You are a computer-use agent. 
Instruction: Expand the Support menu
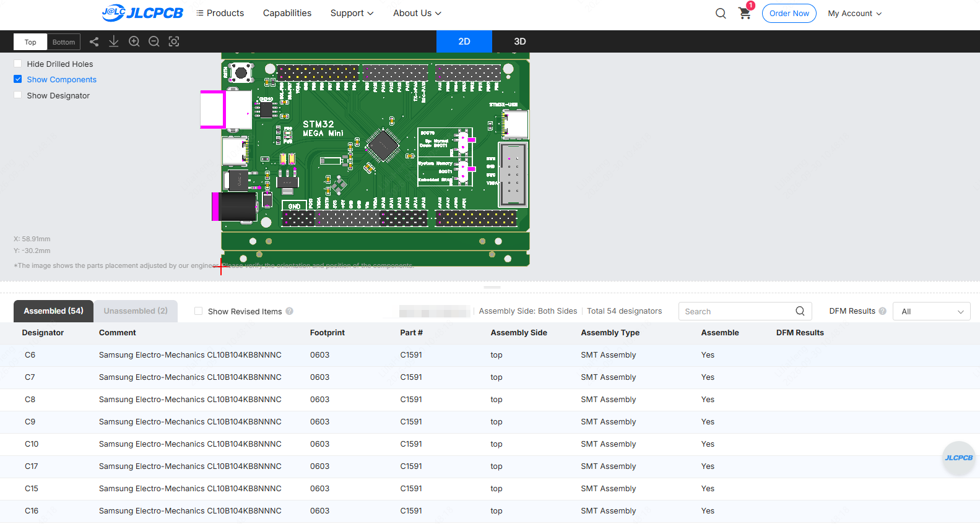(x=352, y=13)
